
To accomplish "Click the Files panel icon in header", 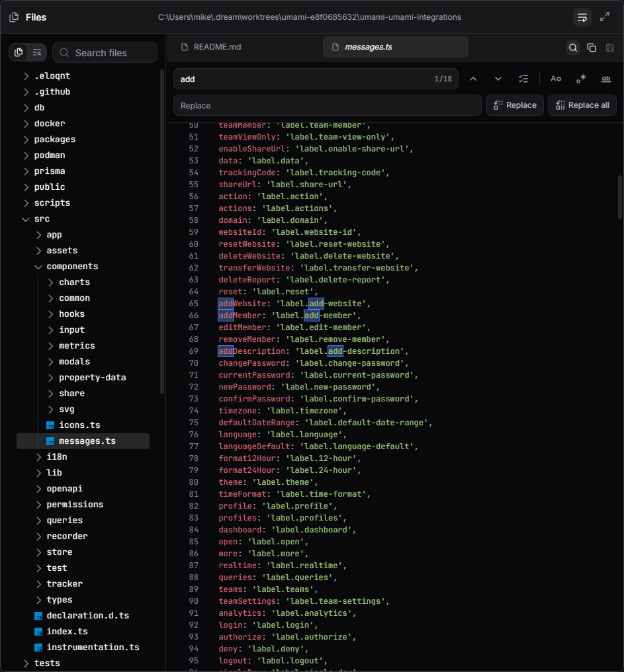I will pyautogui.click(x=14, y=17).
